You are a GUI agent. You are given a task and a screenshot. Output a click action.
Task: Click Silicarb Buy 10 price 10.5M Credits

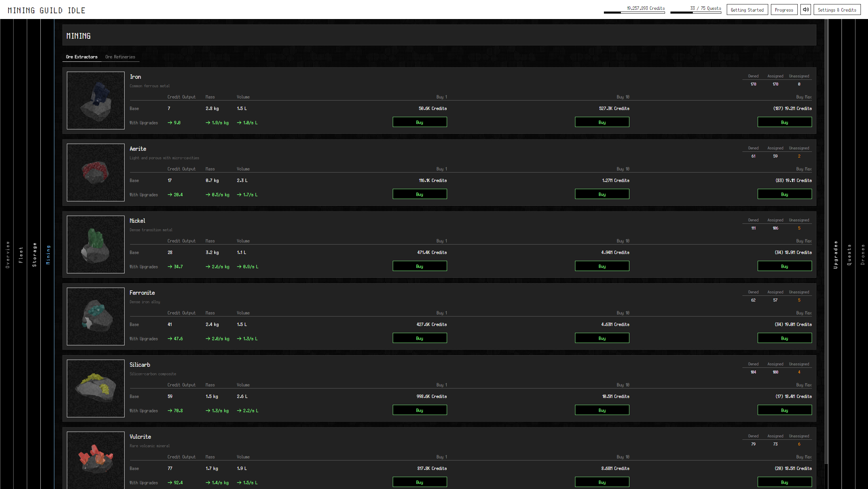pyautogui.click(x=615, y=396)
